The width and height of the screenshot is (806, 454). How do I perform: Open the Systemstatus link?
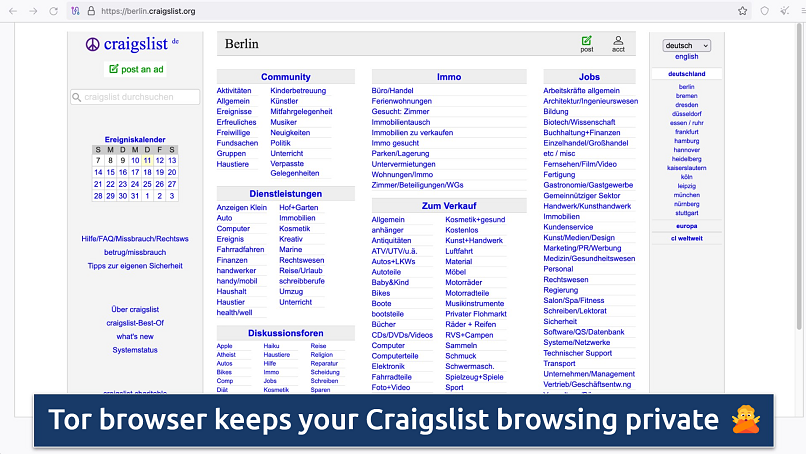tap(135, 350)
